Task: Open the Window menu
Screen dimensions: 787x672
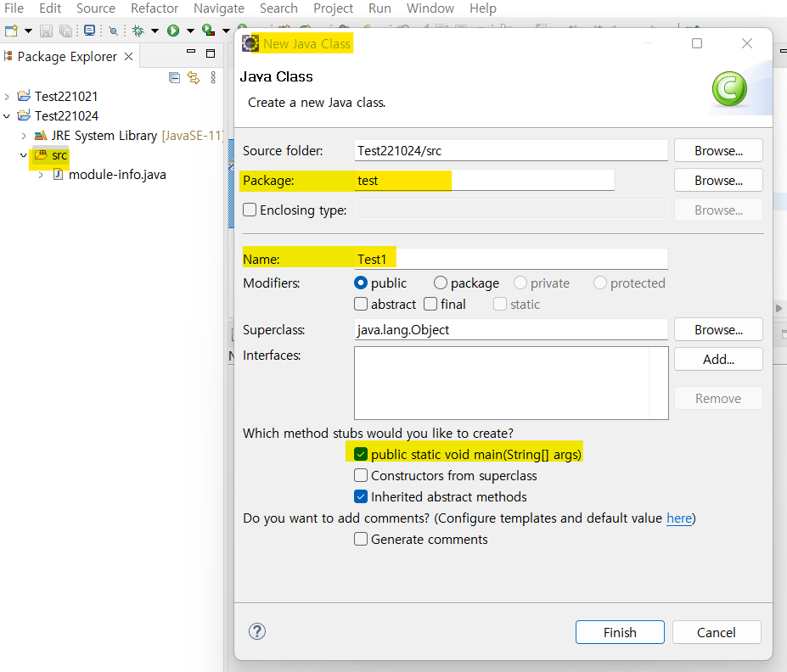Action: coord(430,8)
